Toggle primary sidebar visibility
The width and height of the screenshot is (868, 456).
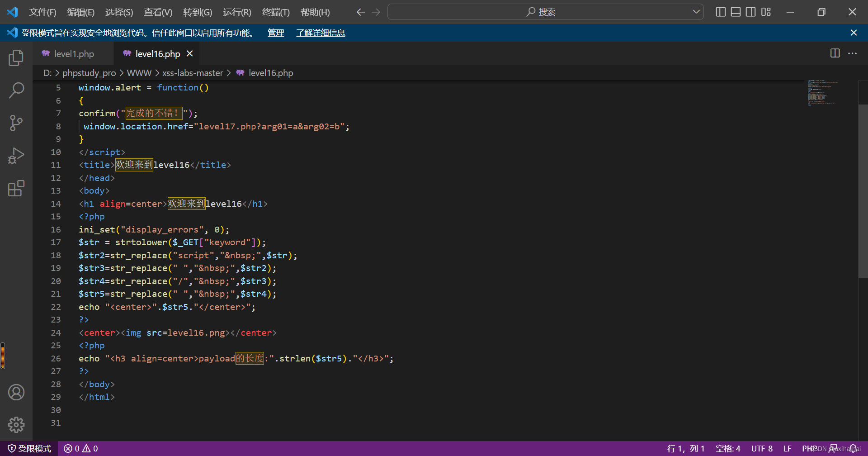point(720,12)
